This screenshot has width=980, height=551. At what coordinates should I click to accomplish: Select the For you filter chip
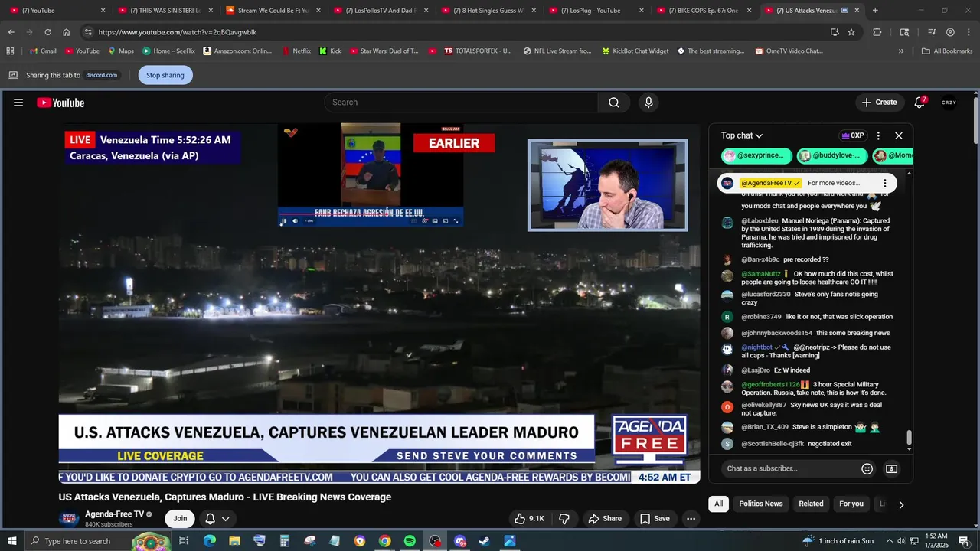point(851,504)
